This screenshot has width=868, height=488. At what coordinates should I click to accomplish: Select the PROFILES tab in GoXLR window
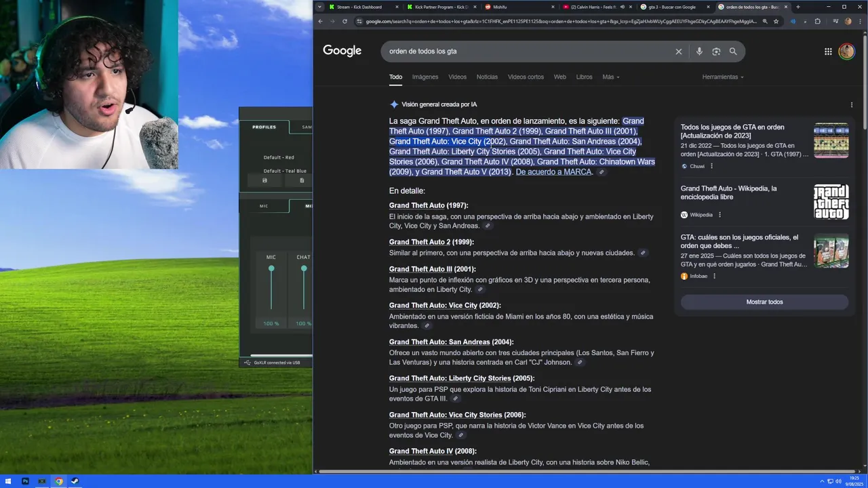264,127
